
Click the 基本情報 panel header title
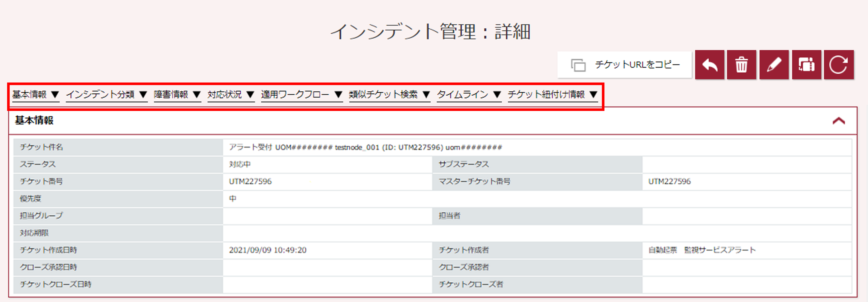click(x=34, y=120)
